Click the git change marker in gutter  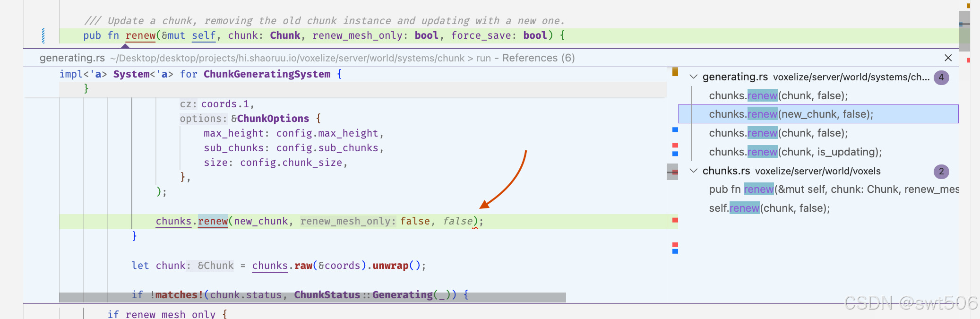tap(43, 35)
